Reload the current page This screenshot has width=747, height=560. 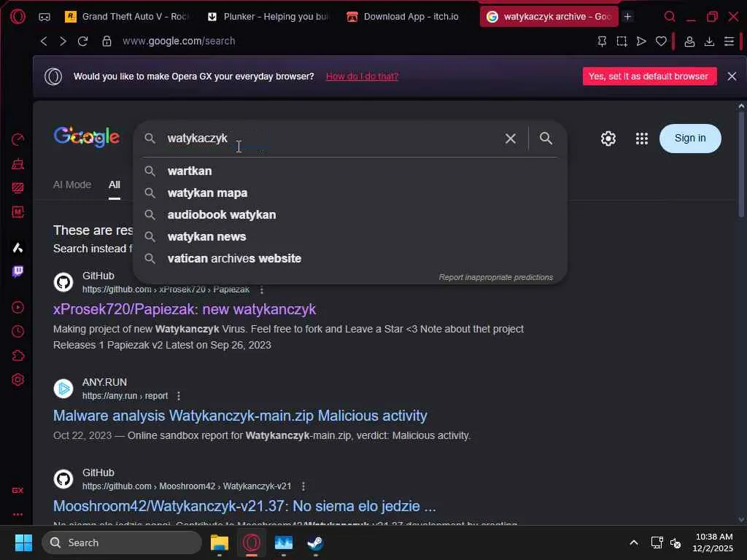pos(83,42)
